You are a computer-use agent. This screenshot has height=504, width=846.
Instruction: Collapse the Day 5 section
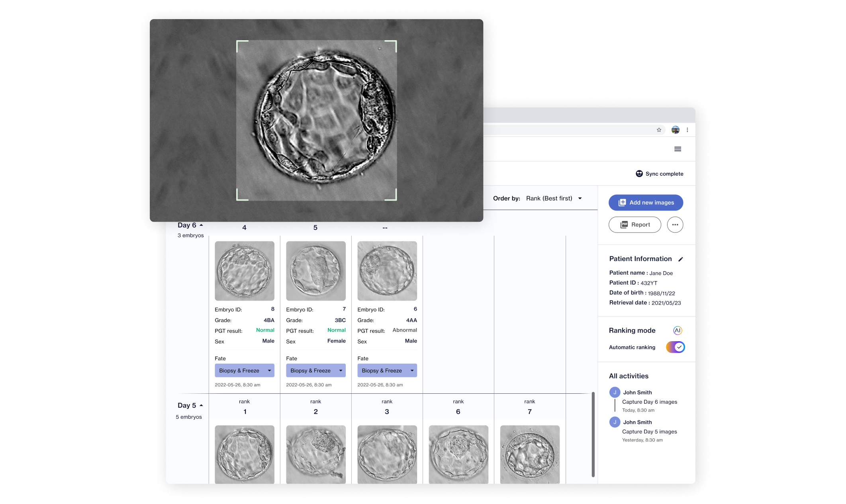click(201, 406)
